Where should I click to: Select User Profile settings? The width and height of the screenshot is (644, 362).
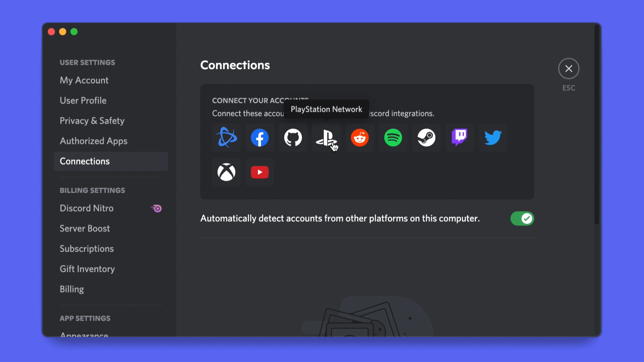[83, 100]
